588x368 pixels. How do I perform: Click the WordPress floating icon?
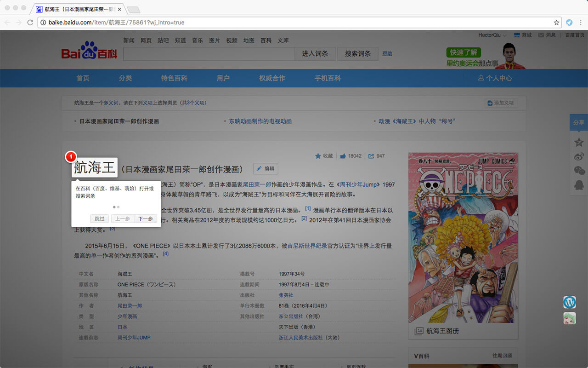[x=570, y=302]
